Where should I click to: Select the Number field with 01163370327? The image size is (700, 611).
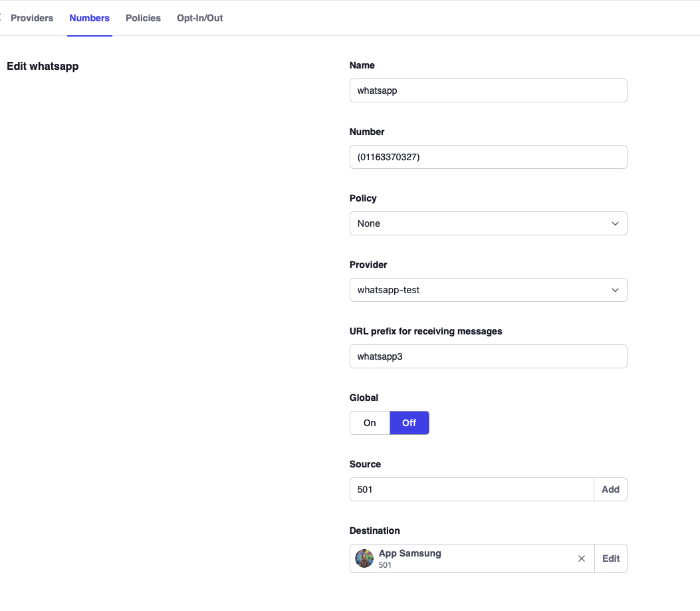coord(489,157)
